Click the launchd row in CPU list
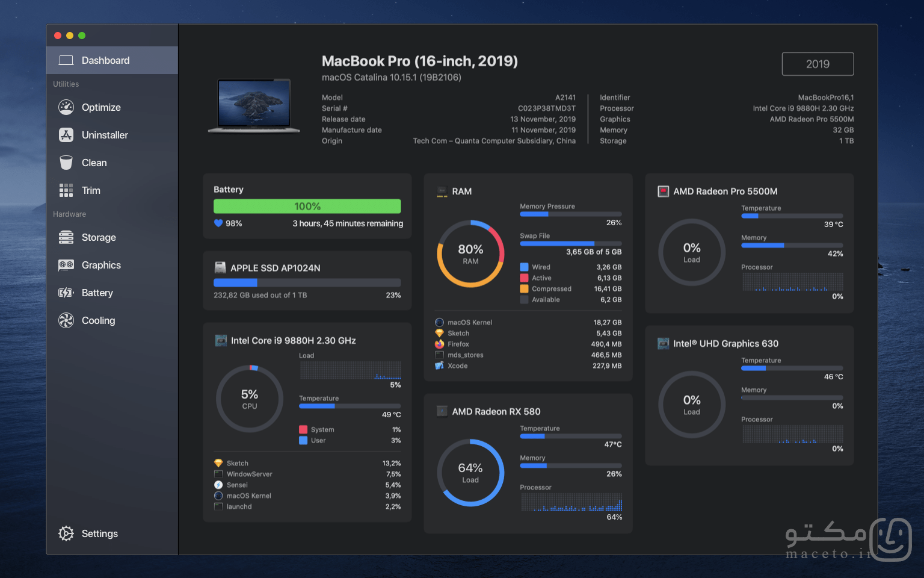 pos(307,507)
